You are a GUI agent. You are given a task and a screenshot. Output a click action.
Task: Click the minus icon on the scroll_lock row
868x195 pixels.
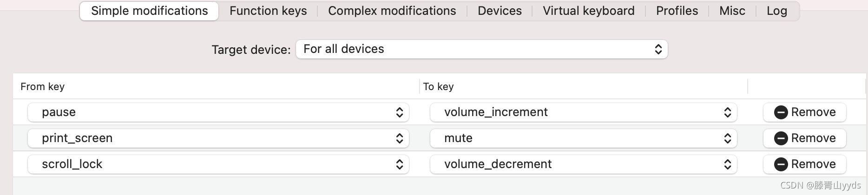[x=781, y=164]
